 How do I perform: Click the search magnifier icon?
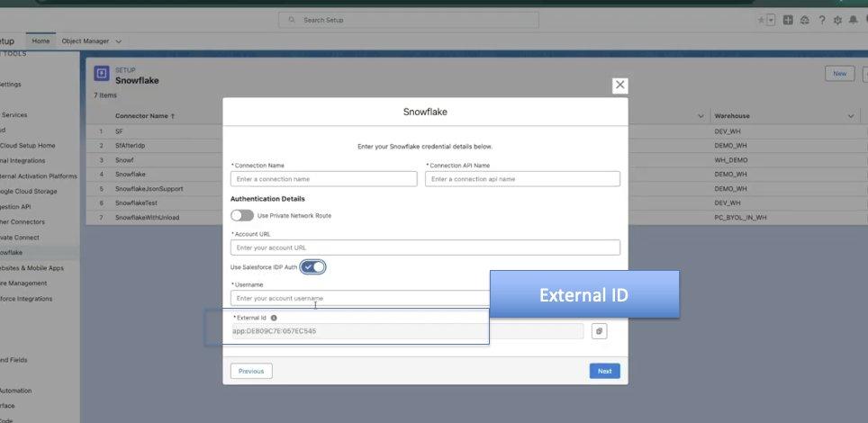pos(292,20)
